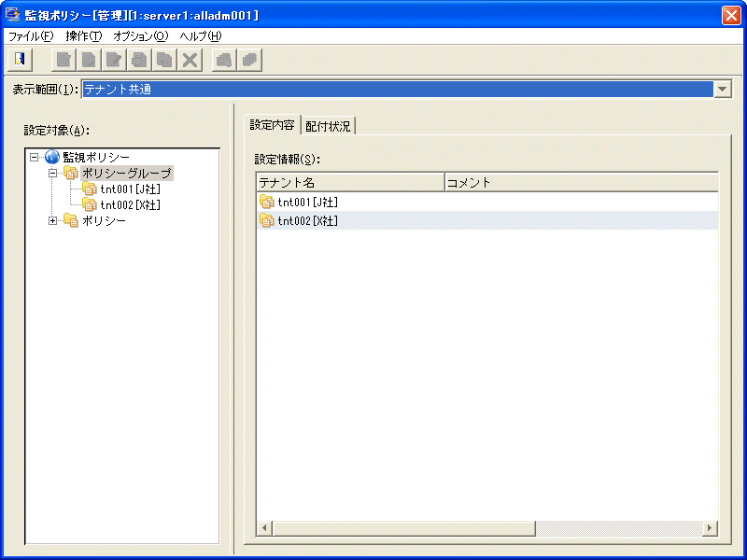Click the greyed copy documents toolbar icon

click(x=164, y=60)
